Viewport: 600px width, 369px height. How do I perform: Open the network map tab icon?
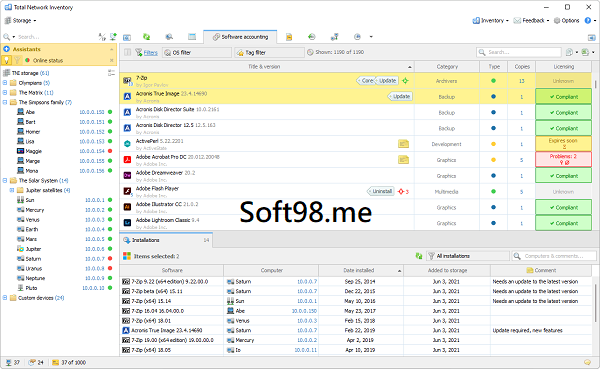pos(334,37)
